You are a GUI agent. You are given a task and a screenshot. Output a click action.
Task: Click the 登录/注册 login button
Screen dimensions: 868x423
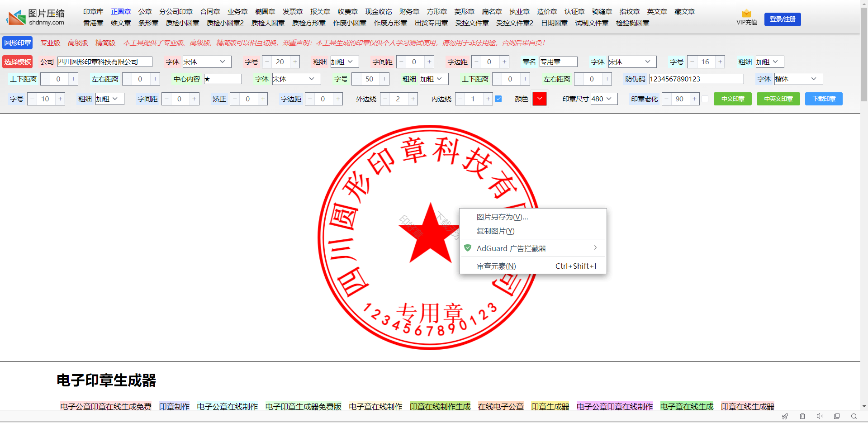coord(782,19)
